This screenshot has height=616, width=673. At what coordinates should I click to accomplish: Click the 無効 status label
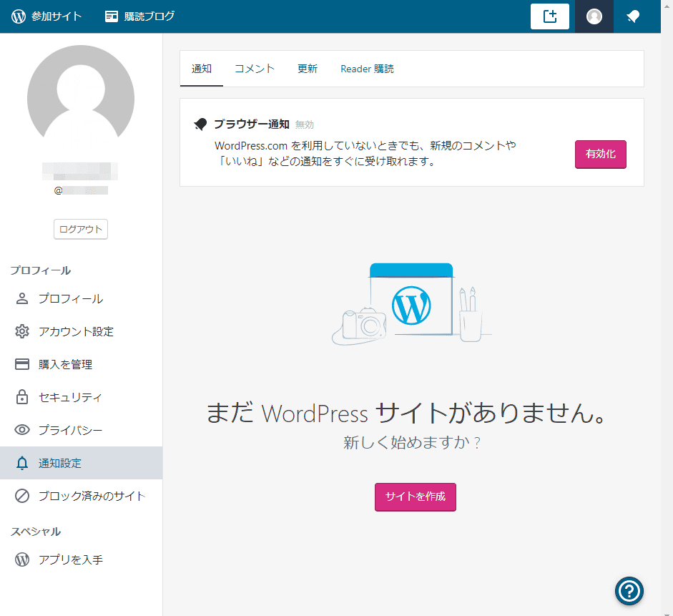(304, 124)
